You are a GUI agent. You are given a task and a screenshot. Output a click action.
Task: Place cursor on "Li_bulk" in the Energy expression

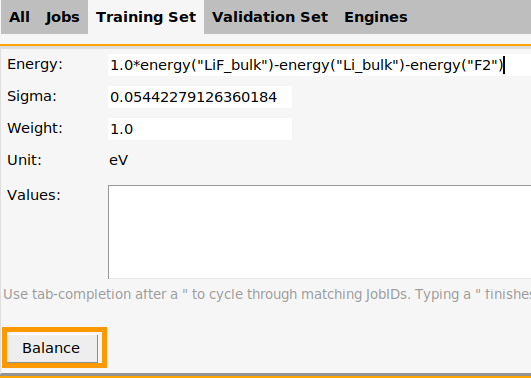368,65
